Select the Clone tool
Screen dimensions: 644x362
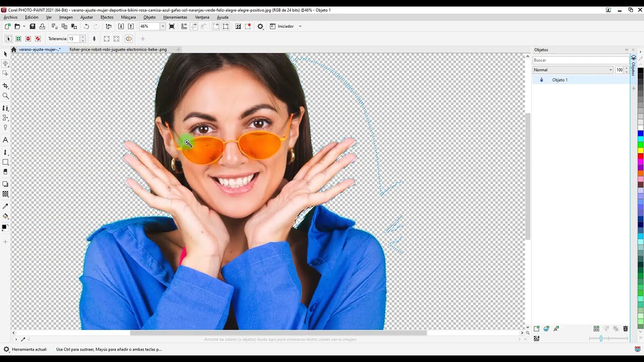click(x=6, y=108)
